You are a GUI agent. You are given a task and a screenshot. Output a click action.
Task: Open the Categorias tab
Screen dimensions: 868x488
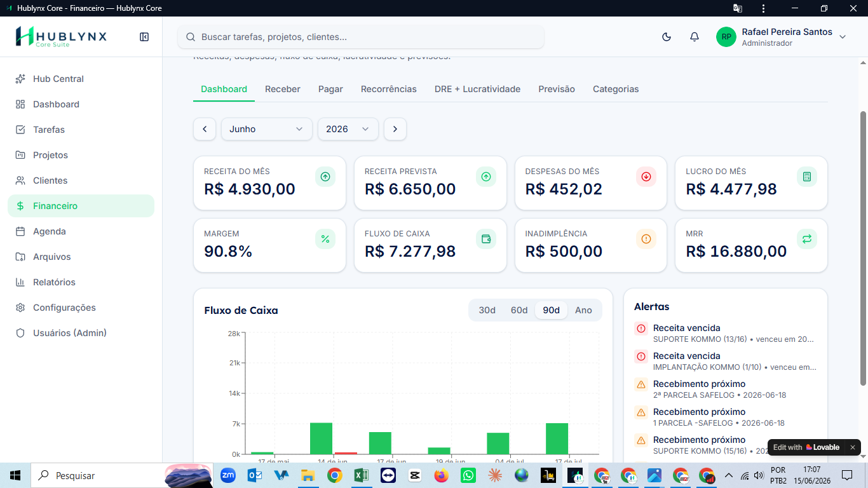click(x=616, y=89)
